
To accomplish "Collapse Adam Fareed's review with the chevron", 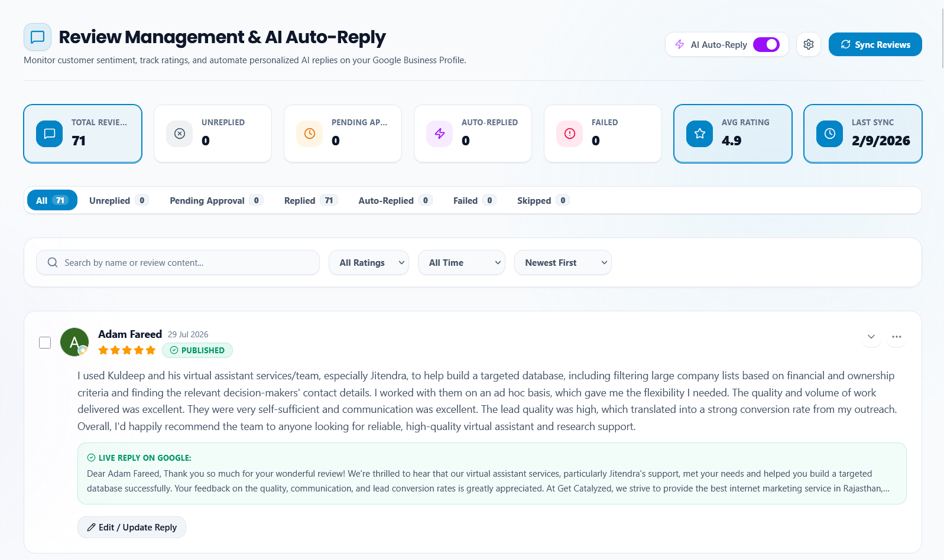I will tap(871, 337).
